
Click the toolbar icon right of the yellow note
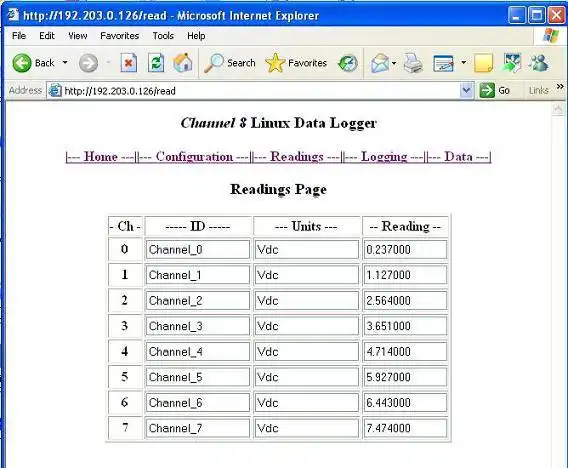[512, 63]
